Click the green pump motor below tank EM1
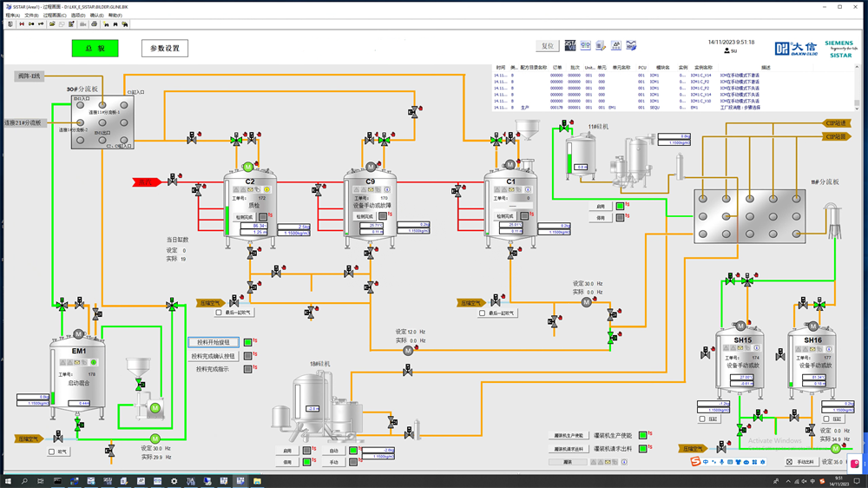The height and width of the screenshot is (488, 868). 155,439
